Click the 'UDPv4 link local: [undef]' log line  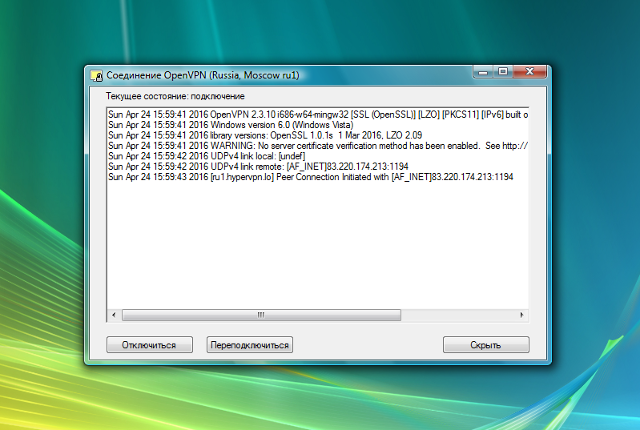pyautogui.click(x=207, y=156)
